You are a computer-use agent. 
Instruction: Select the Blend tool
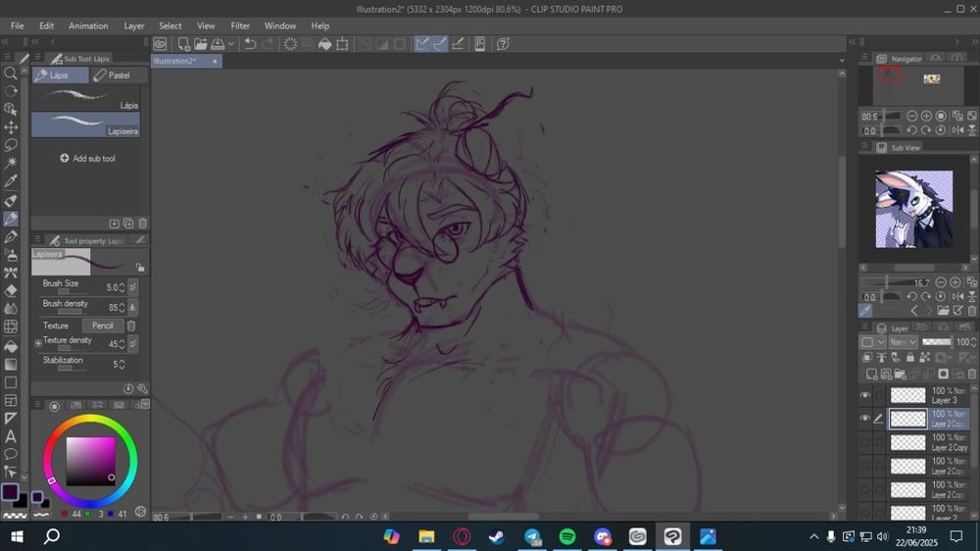[11, 308]
